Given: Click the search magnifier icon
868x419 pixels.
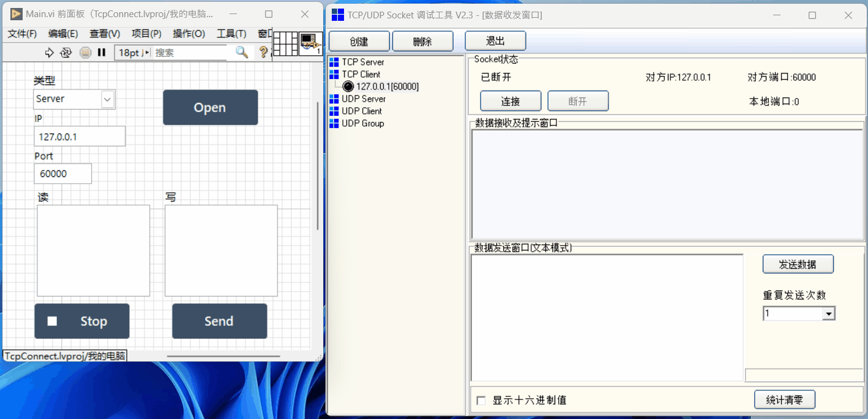Looking at the screenshot, I should [241, 52].
